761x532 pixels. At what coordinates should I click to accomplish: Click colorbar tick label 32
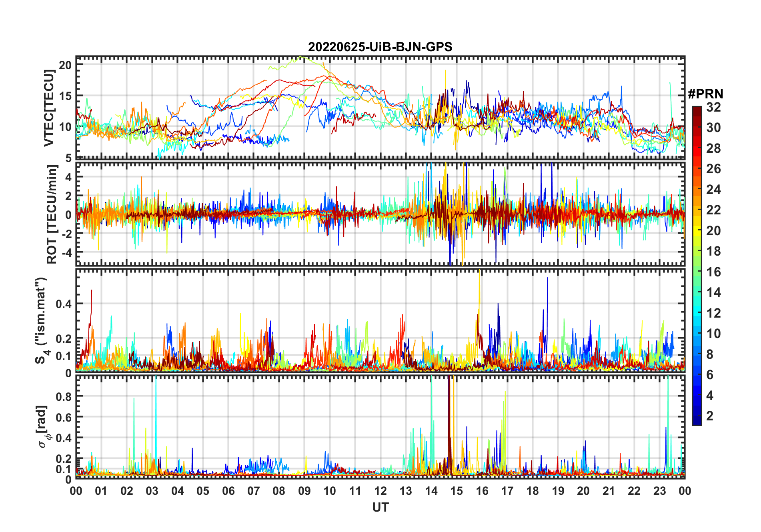coord(713,107)
